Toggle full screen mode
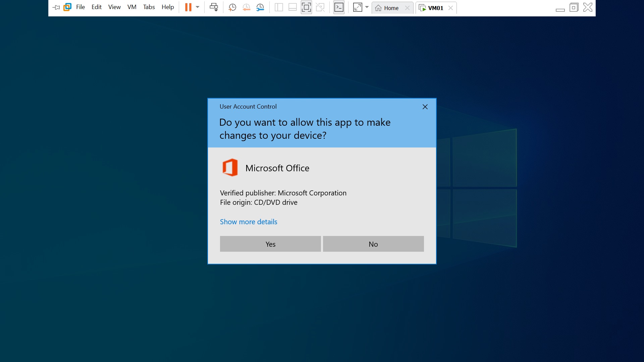Viewport: 644px width, 362px height. [306, 7]
